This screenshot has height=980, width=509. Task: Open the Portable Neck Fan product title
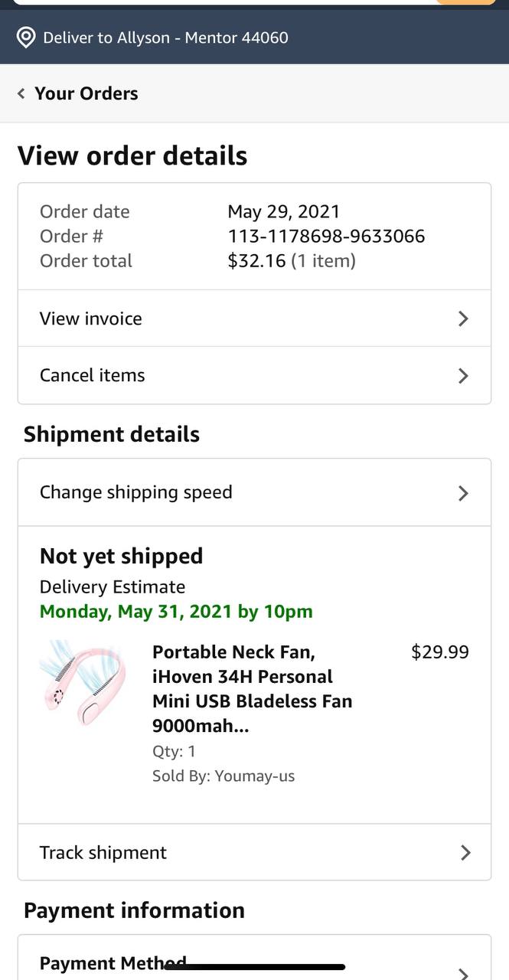[x=252, y=688]
